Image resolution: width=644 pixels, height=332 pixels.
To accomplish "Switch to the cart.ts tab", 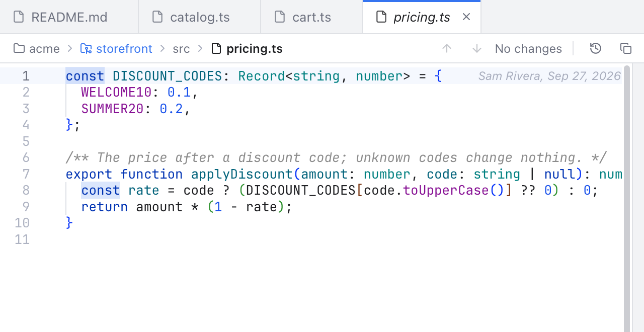I will pos(311,17).
